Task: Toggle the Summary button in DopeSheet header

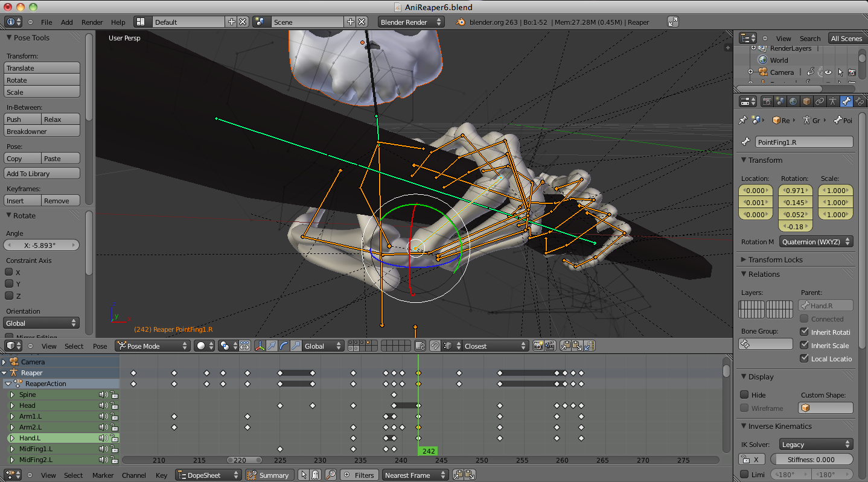Action: 269,475
